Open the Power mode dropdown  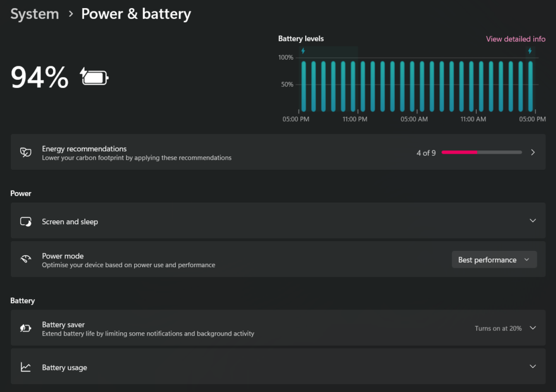(x=494, y=260)
